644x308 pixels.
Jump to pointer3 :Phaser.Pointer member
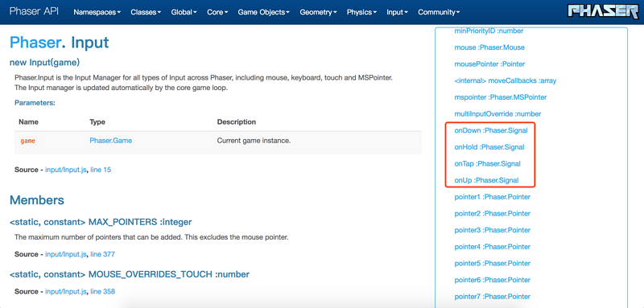[x=493, y=230]
